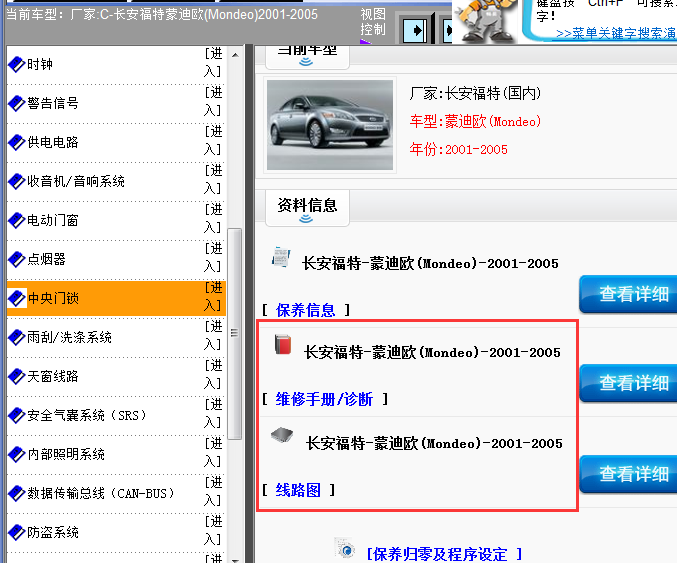Screen dimensions: 677x563
Task: Click the book icon beside 安全气囊系统
Action: click(17, 415)
